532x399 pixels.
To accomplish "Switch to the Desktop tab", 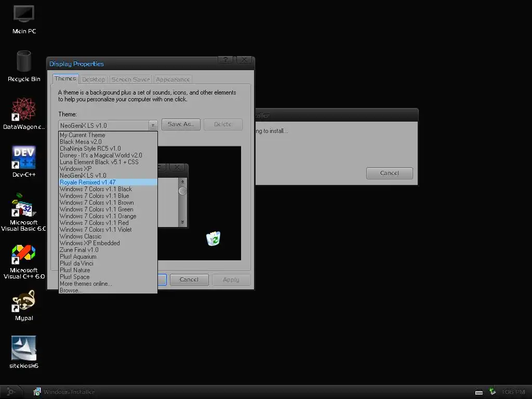I will pos(94,79).
